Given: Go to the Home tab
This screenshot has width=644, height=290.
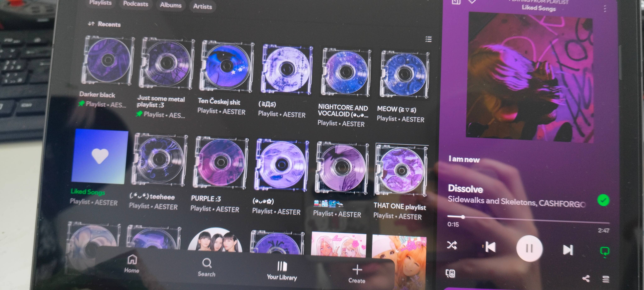Looking at the screenshot, I should click(x=132, y=263).
